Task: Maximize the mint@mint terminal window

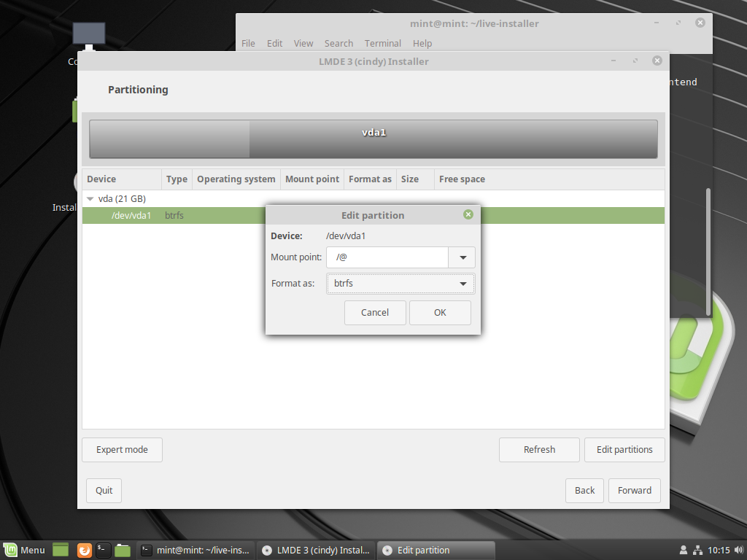Action: (678, 23)
